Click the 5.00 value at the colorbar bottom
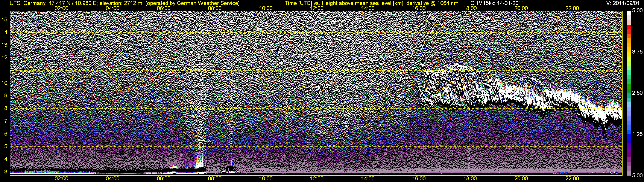 pos(637,176)
